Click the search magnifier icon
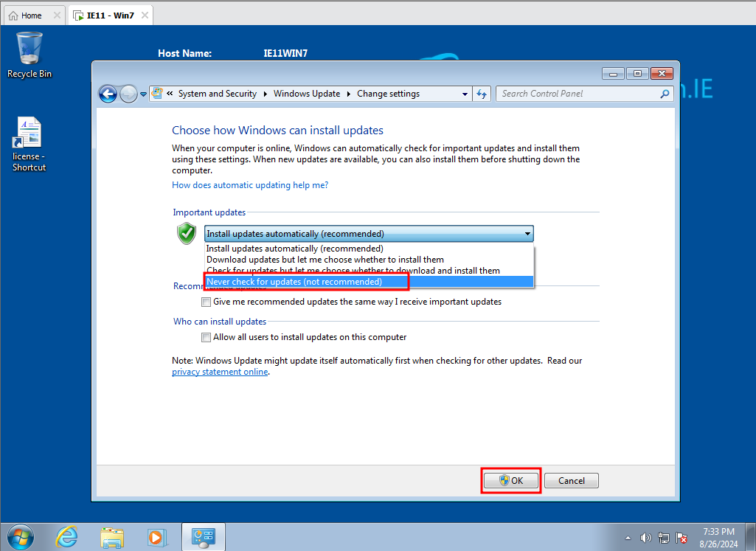 (x=665, y=94)
